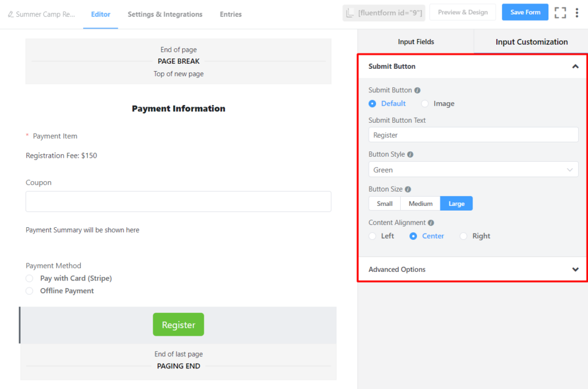Switch to the Input Customization tab
This screenshot has height=389, width=588.
tap(531, 42)
